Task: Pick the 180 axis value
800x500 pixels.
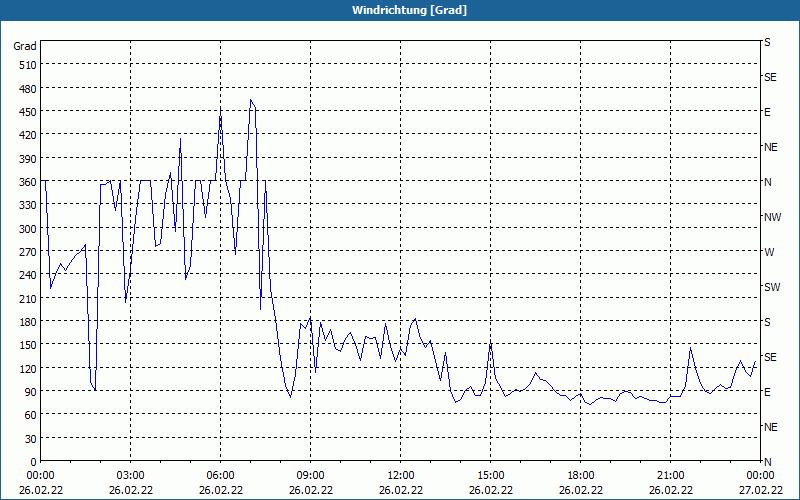Action: point(28,322)
